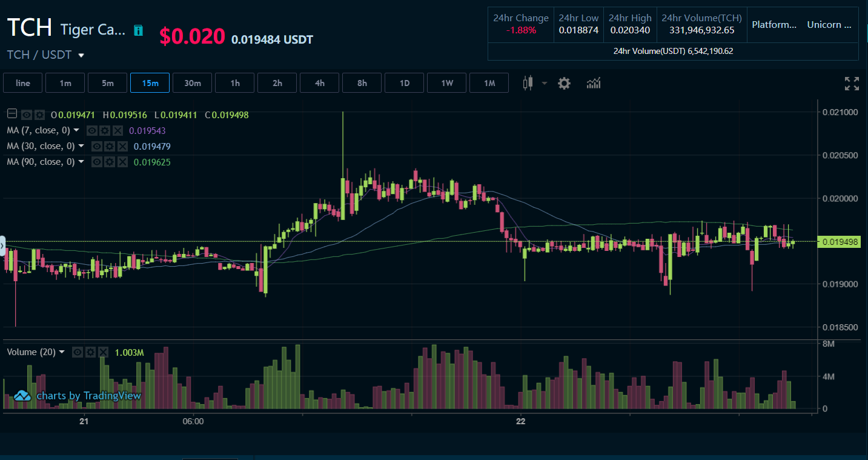Hide Volume (20) indicator bars
Screen dimensions: 868x460
pos(78,352)
